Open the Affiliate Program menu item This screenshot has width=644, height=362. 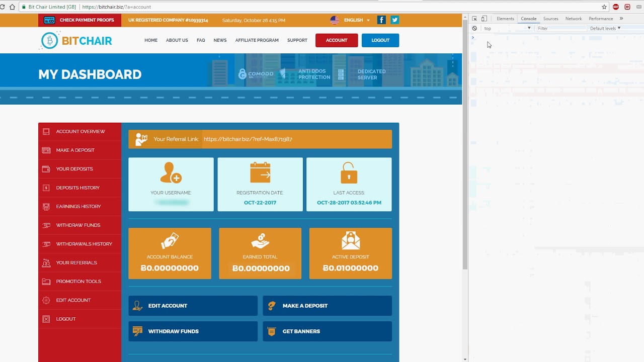click(x=257, y=40)
